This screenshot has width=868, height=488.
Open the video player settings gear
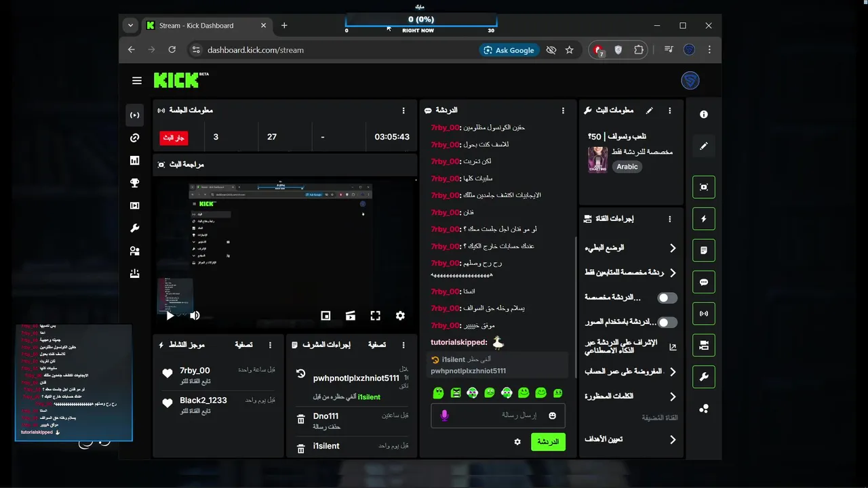click(x=400, y=315)
